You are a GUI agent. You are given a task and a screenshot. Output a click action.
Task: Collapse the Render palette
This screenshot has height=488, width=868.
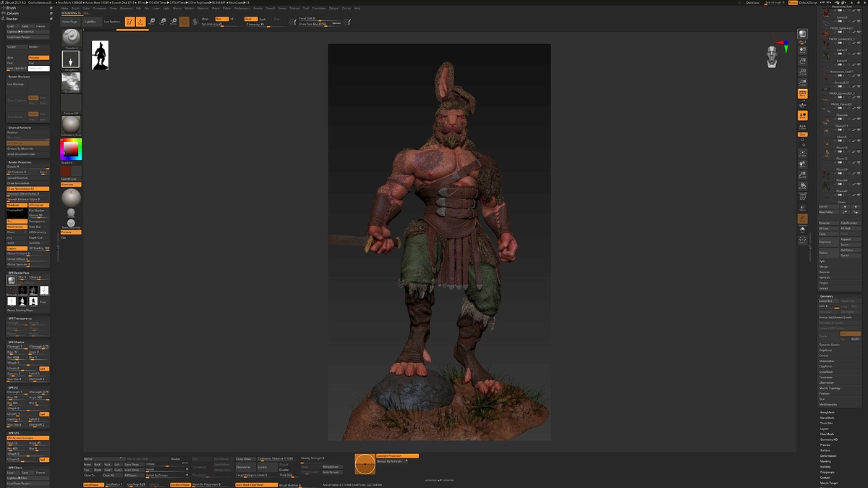[x=12, y=20]
